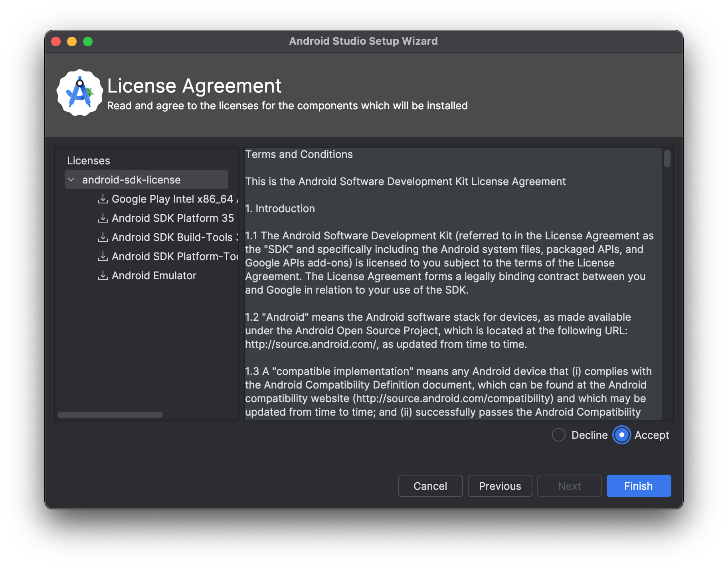Image resolution: width=728 pixels, height=568 pixels.
Task: Click the Android Studio logo icon
Action: [x=80, y=93]
